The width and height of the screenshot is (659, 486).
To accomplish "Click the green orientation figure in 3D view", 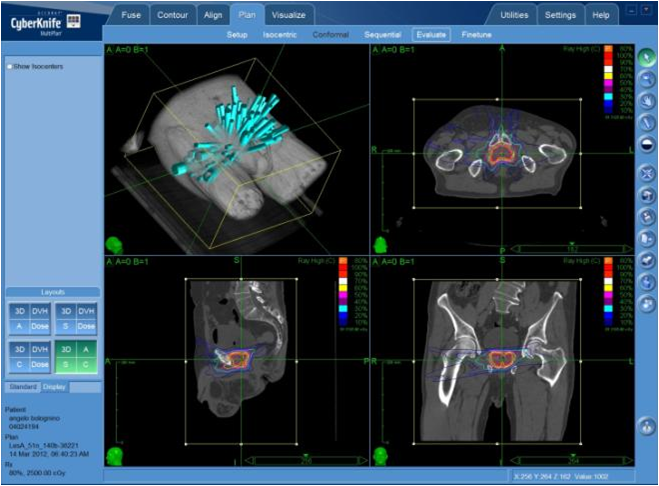I will pyautogui.click(x=114, y=243).
